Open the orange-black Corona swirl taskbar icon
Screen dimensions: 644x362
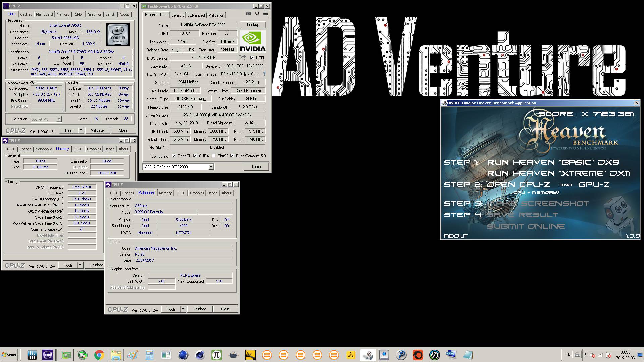(x=418, y=355)
